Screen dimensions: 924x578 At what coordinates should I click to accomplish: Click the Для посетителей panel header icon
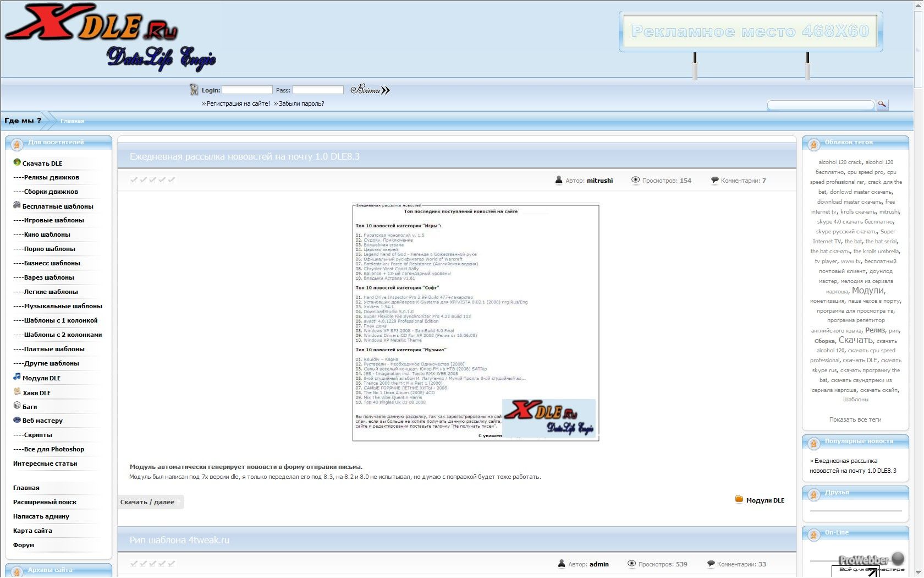[x=16, y=144]
